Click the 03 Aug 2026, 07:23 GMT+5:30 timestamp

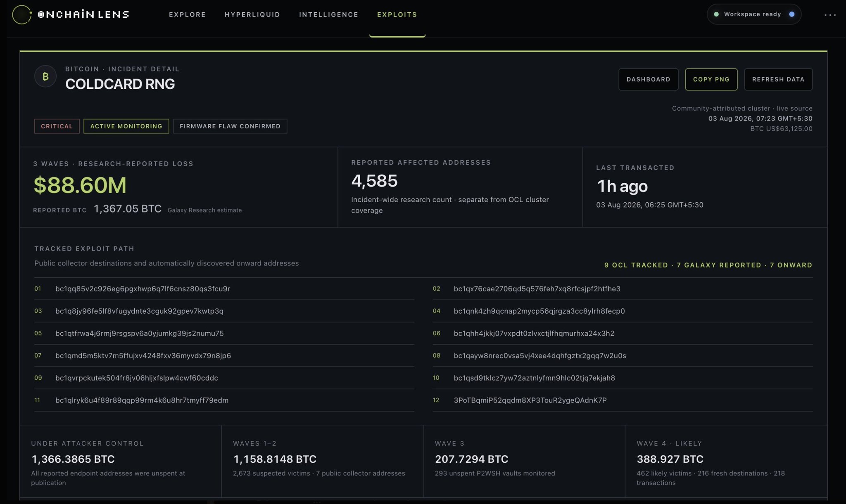(x=760, y=118)
